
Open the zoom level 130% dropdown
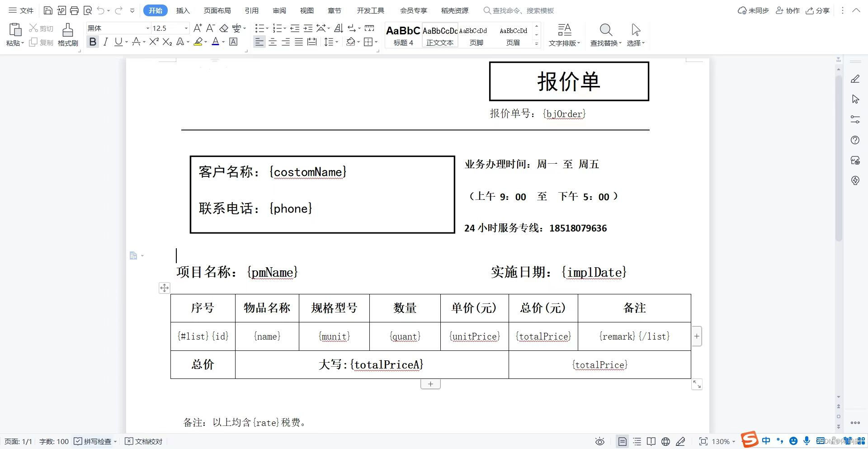tap(723, 441)
